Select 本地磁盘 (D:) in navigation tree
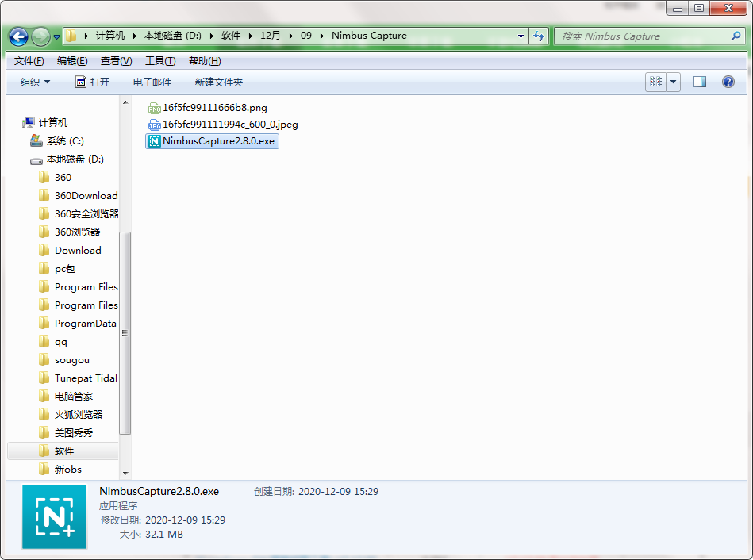The width and height of the screenshot is (753, 560). tap(67, 159)
